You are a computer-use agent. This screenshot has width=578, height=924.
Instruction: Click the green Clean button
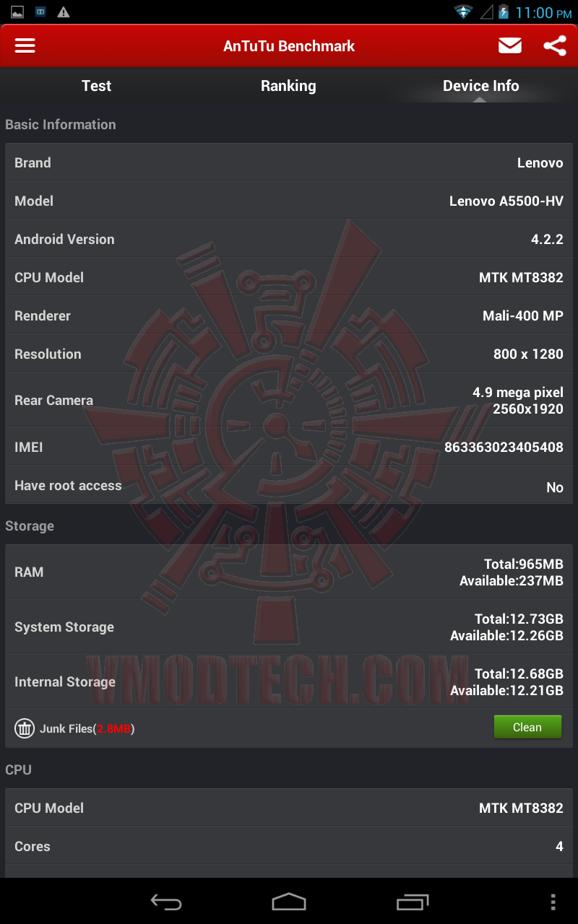coord(527,728)
